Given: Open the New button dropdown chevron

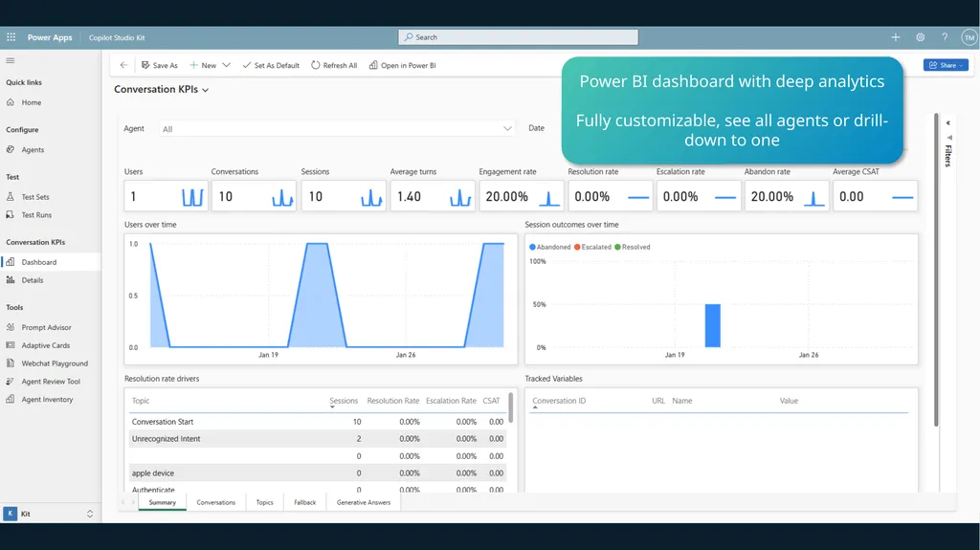Looking at the screenshot, I should click(x=226, y=65).
